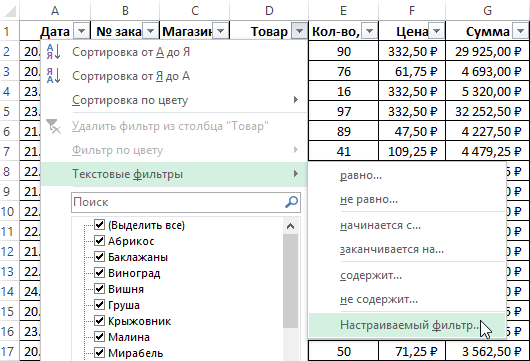Uncheck the Крыжовник checkbox
This screenshot has height=361, width=530.
pos(99,320)
